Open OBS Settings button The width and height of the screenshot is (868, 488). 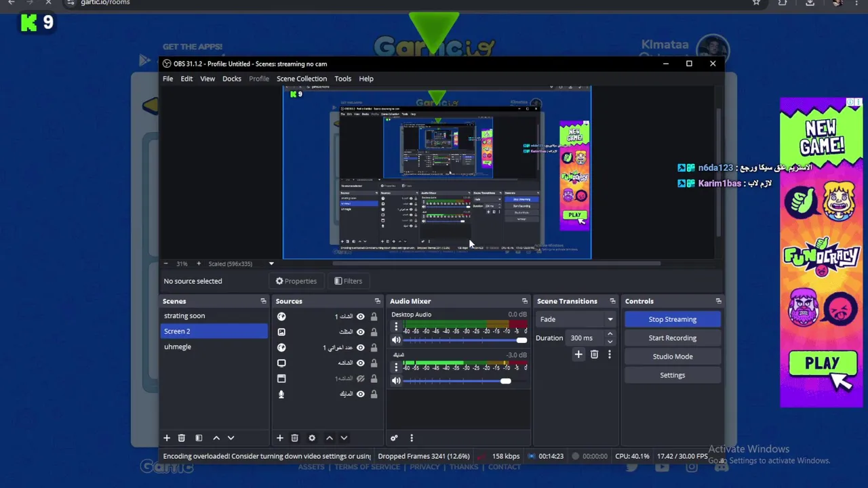pos(673,375)
